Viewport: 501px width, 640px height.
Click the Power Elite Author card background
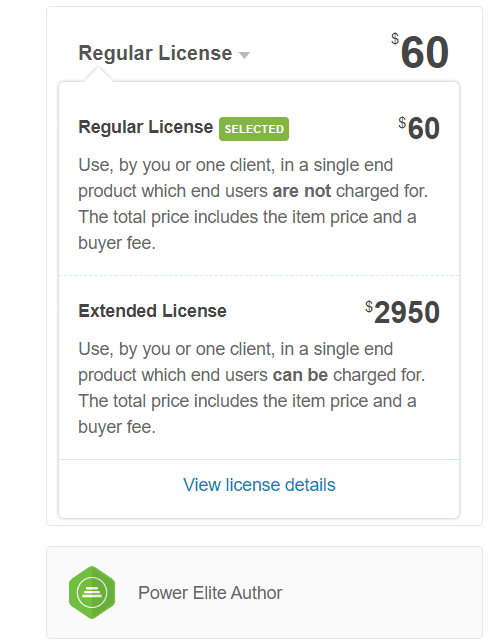point(265,593)
